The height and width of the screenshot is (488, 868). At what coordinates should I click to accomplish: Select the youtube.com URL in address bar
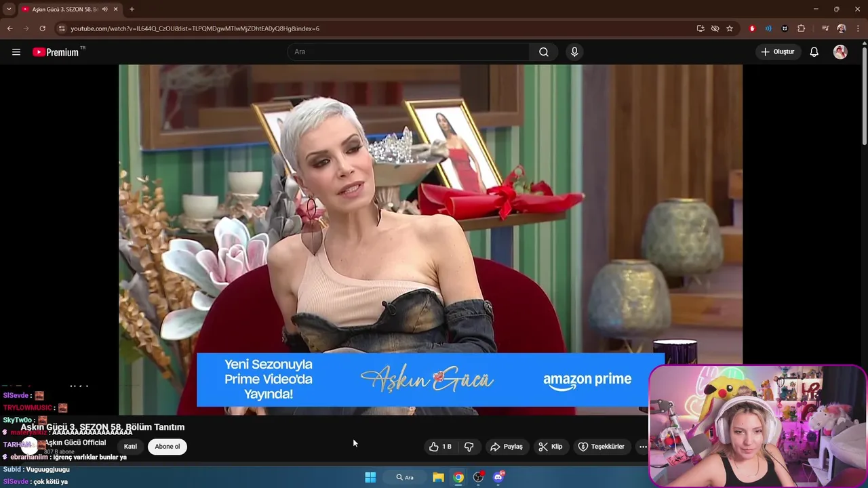click(x=195, y=28)
